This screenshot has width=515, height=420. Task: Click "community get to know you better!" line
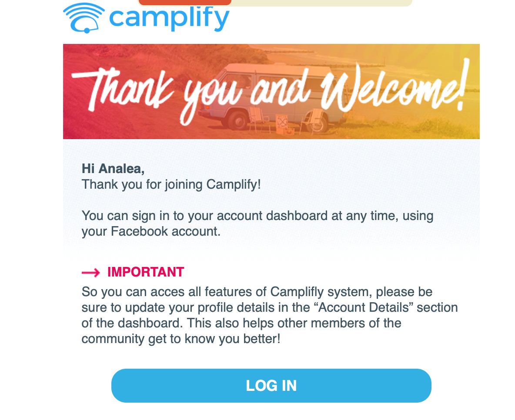coord(181,339)
